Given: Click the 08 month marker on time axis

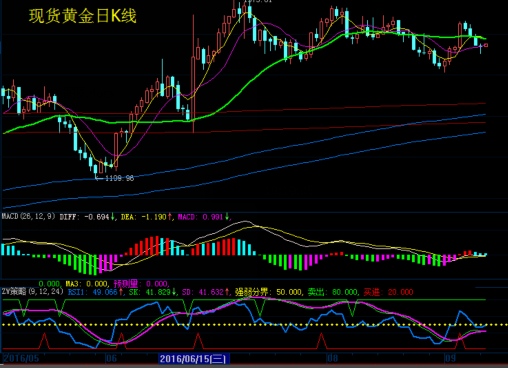Looking at the screenshot, I should click(332, 359).
